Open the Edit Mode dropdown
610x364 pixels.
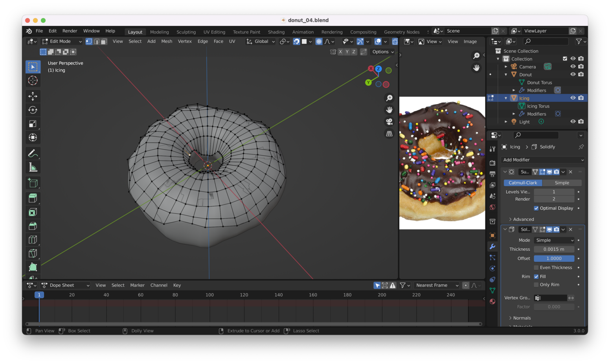coord(62,42)
